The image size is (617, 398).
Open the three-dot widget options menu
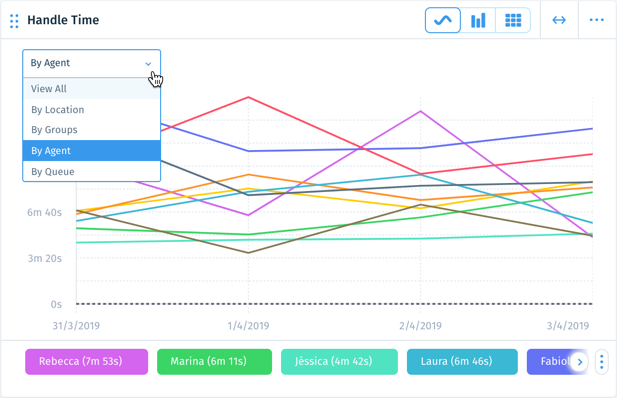click(597, 20)
